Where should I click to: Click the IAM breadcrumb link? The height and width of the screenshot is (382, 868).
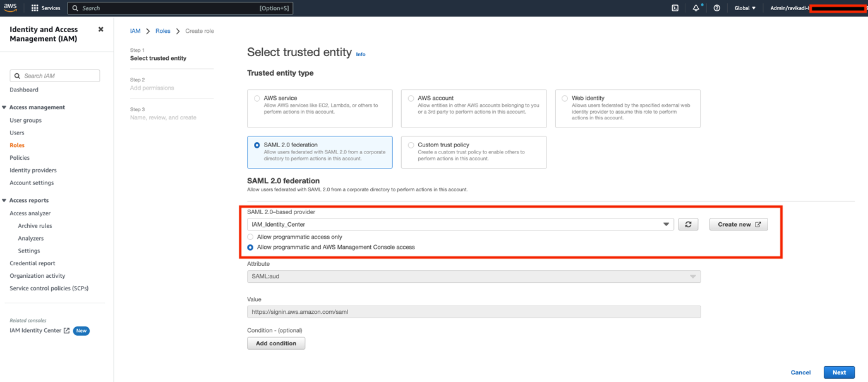point(135,31)
